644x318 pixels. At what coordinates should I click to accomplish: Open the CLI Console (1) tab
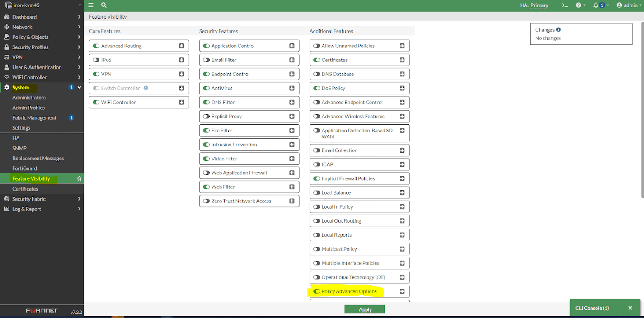pos(592,308)
